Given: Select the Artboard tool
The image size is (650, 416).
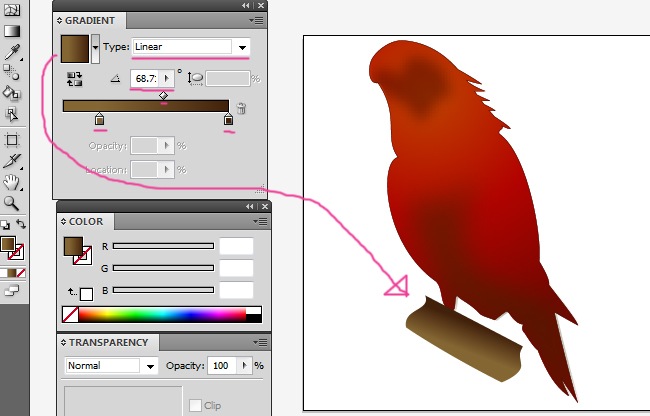Looking at the screenshot, I should pyautogui.click(x=12, y=140).
